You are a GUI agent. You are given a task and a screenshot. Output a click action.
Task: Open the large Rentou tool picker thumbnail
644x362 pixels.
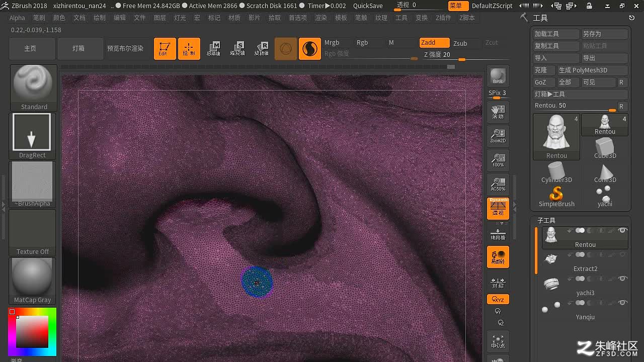(x=556, y=137)
